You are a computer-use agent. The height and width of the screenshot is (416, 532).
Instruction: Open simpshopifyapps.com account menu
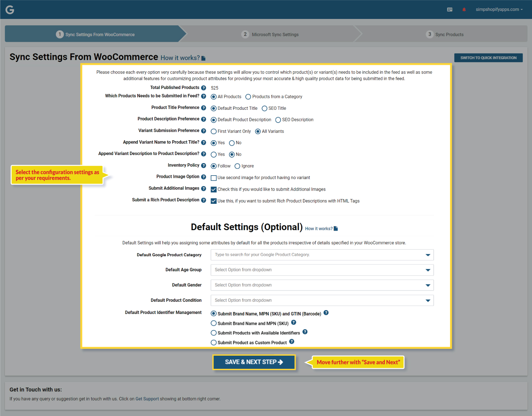[499, 10]
